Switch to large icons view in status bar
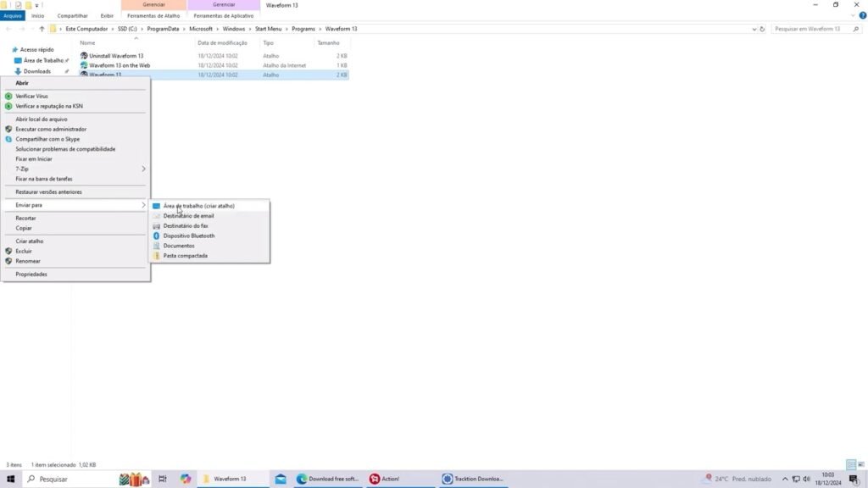Viewport: 868px width, 488px height. tap(861, 465)
